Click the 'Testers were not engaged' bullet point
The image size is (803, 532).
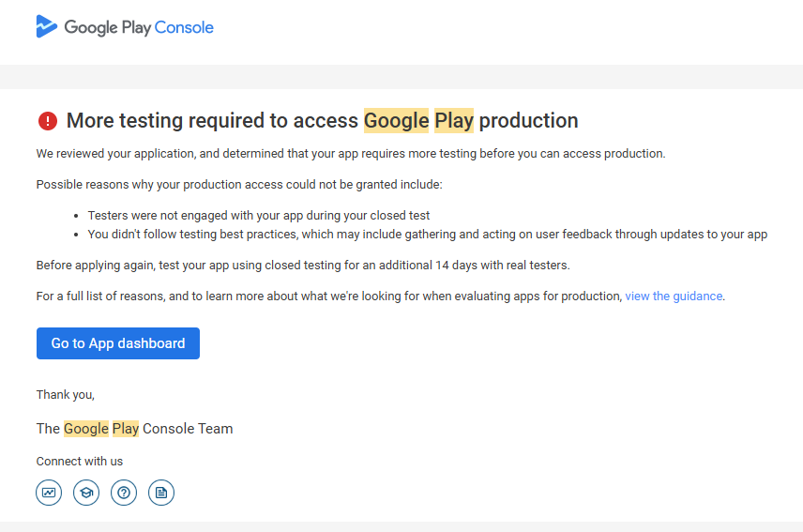(259, 215)
